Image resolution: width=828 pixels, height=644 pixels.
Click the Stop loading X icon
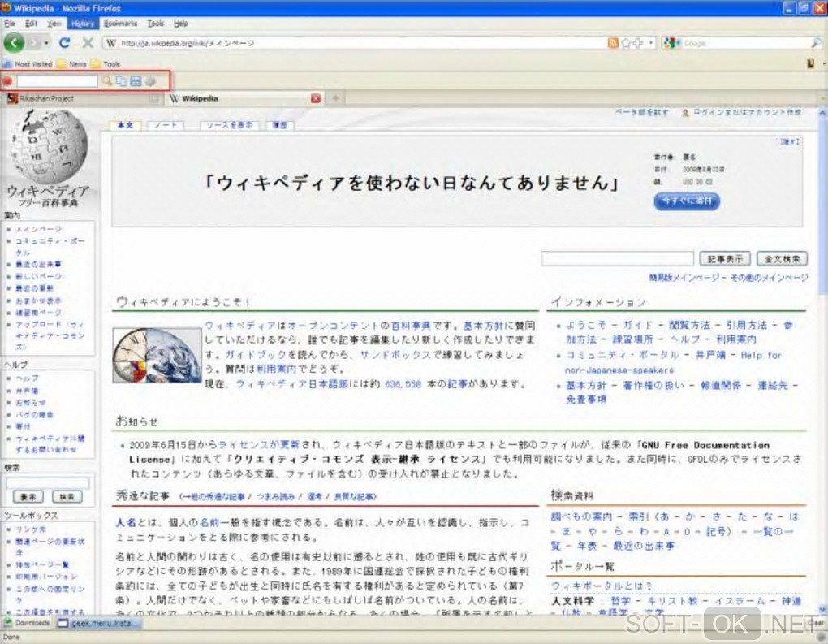pos(88,43)
